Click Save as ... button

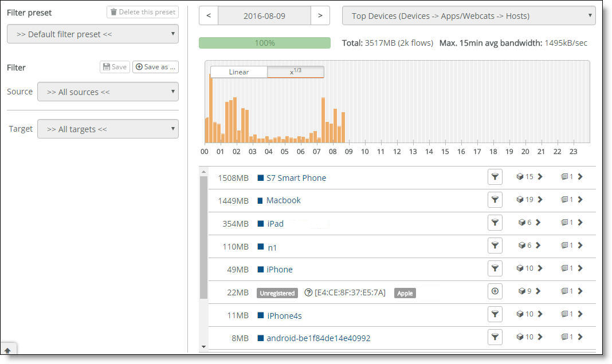[x=155, y=67]
